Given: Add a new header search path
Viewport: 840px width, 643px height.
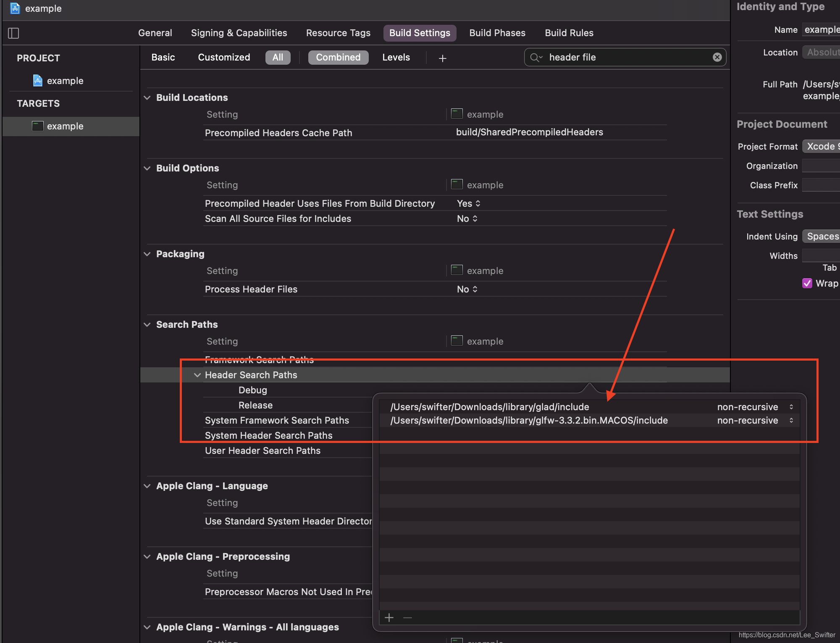Looking at the screenshot, I should point(389,617).
